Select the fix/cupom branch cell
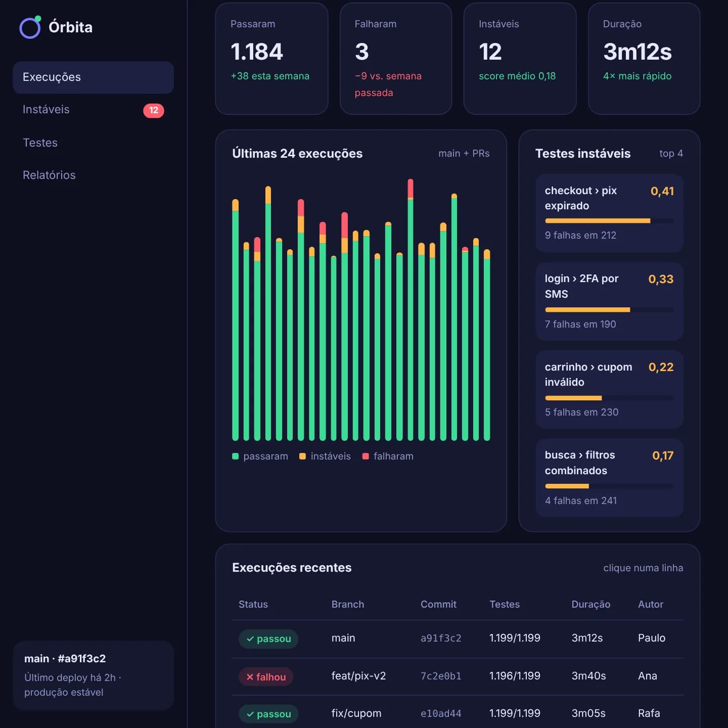The image size is (728, 728). click(x=356, y=714)
